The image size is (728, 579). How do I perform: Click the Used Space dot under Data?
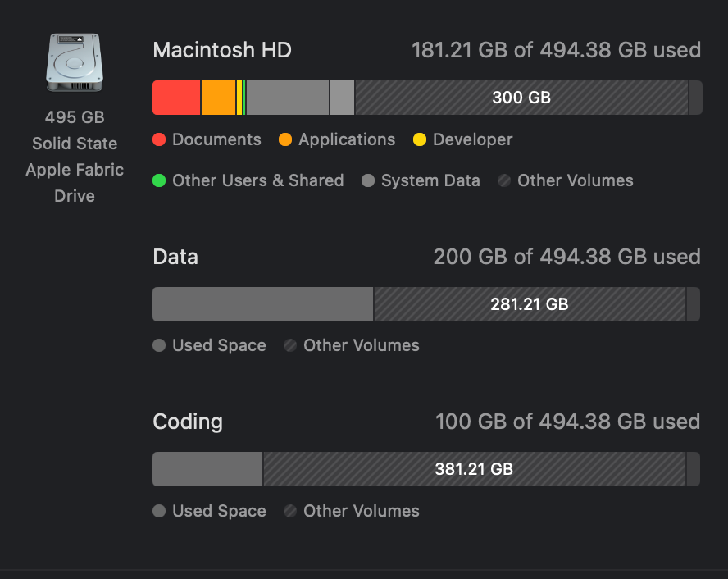pos(159,345)
